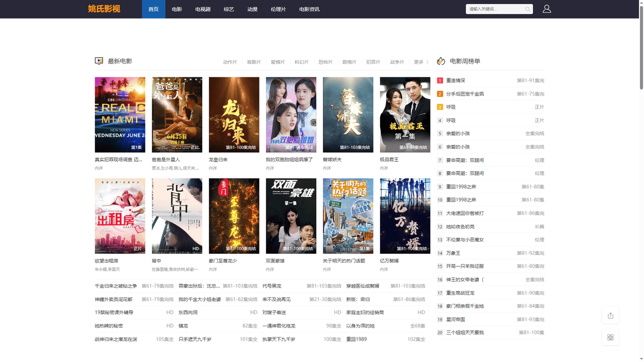Open the 欲望出租房 poster
The height and width of the screenshot is (362, 644).
click(x=120, y=216)
